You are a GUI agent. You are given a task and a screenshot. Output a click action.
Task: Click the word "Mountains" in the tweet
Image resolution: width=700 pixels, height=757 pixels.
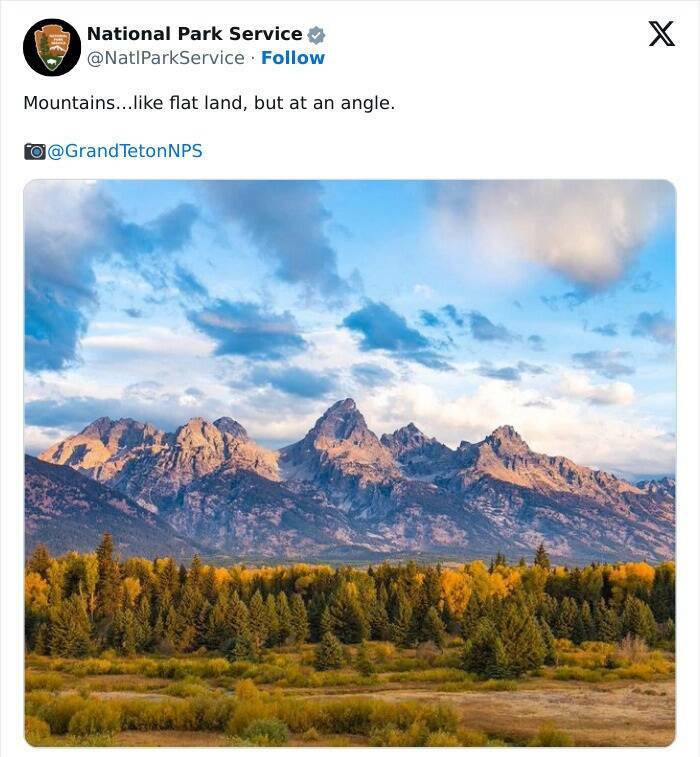(x=65, y=103)
